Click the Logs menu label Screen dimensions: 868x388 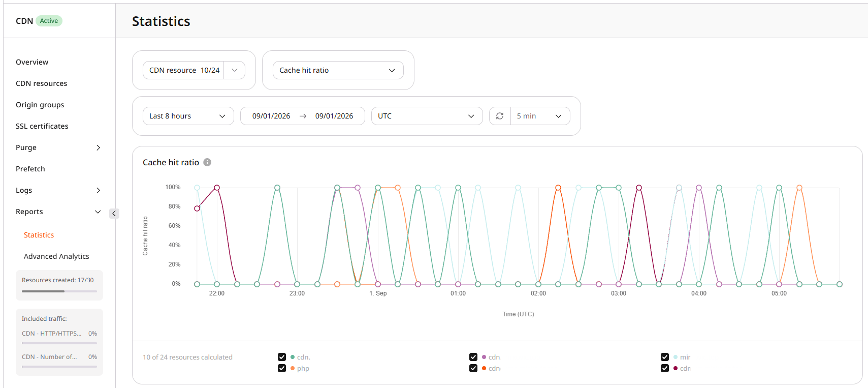24,190
